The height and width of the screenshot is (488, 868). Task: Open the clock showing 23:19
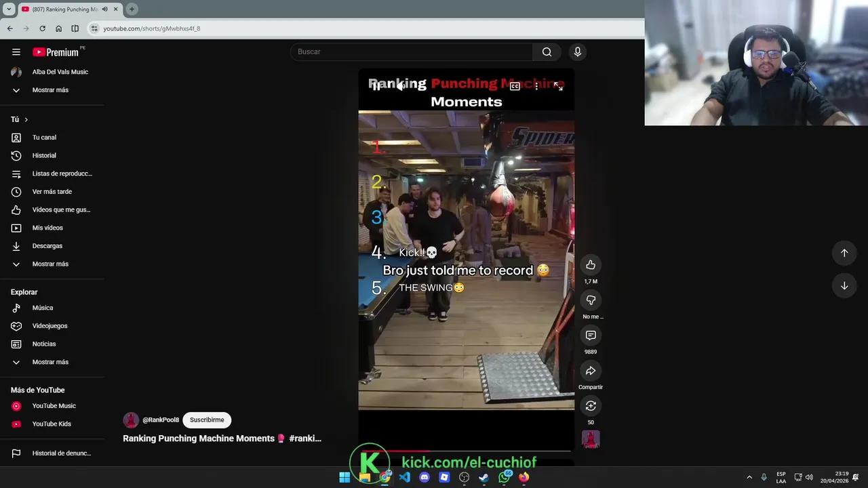834,477
